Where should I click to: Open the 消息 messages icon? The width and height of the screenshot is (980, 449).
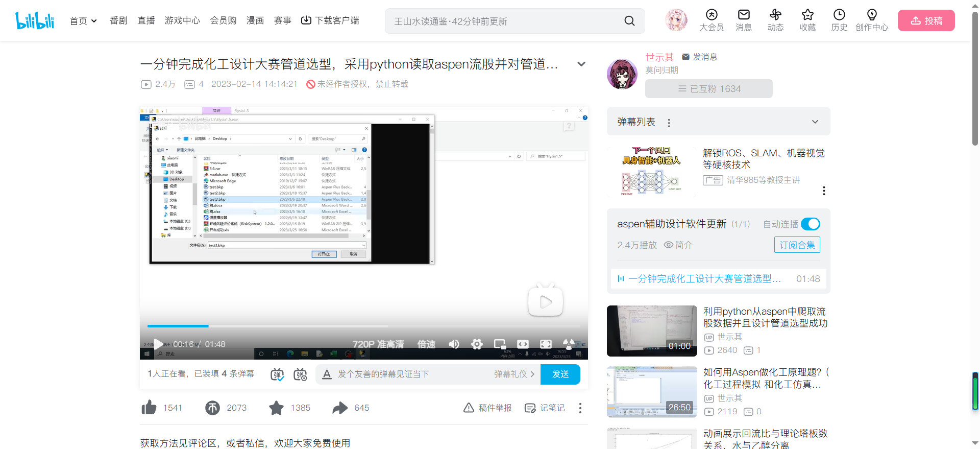[744, 20]
